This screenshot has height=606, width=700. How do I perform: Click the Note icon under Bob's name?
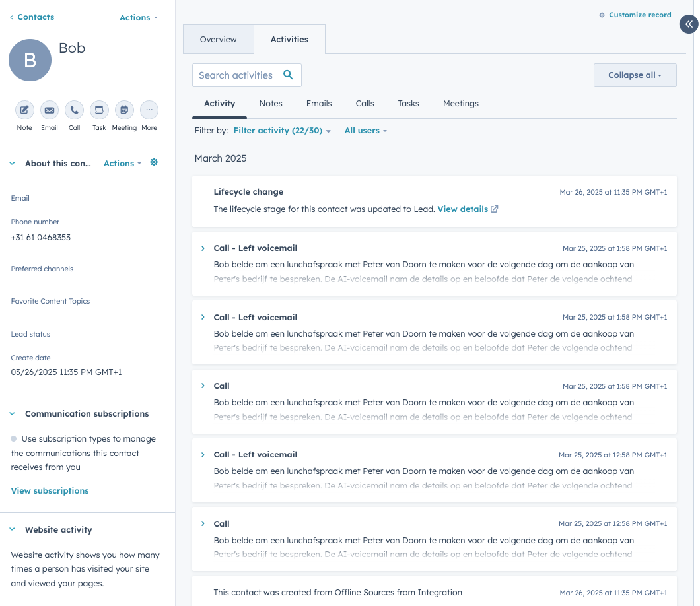[x=24, y=110]
